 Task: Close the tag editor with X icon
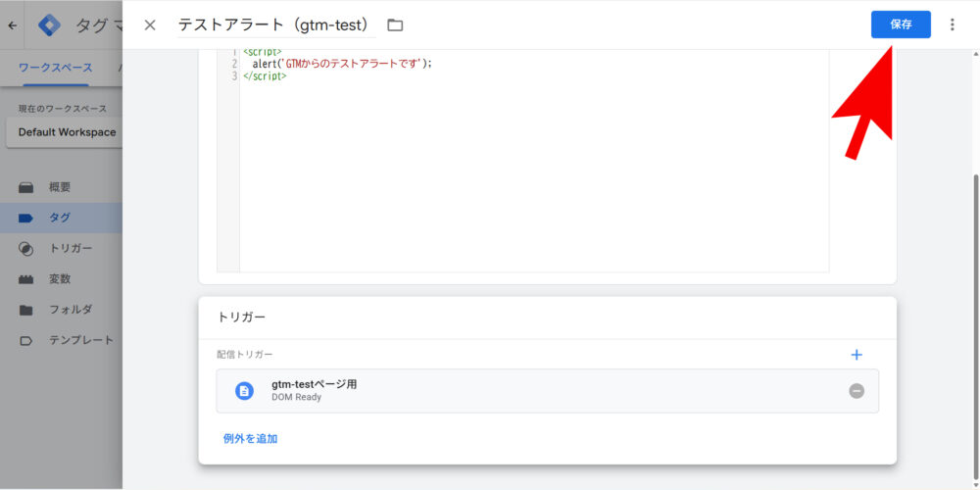pyautogui.click(x=150, y=24)
